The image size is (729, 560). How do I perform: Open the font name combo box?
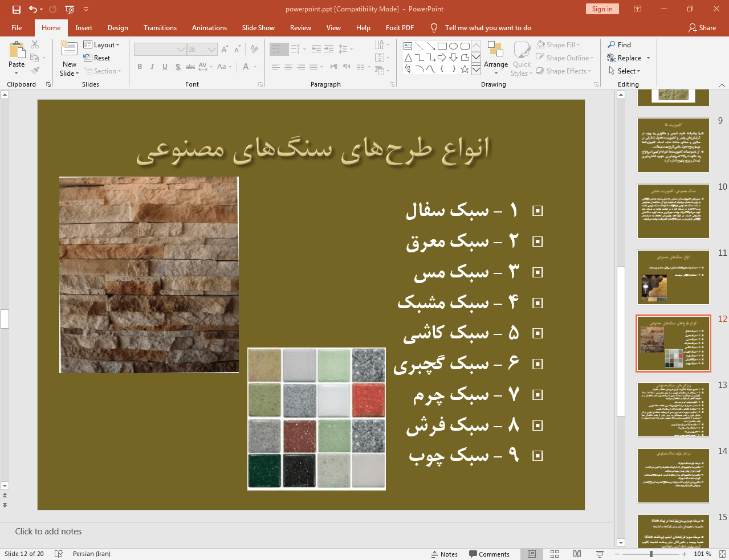(x=160, y=50)
